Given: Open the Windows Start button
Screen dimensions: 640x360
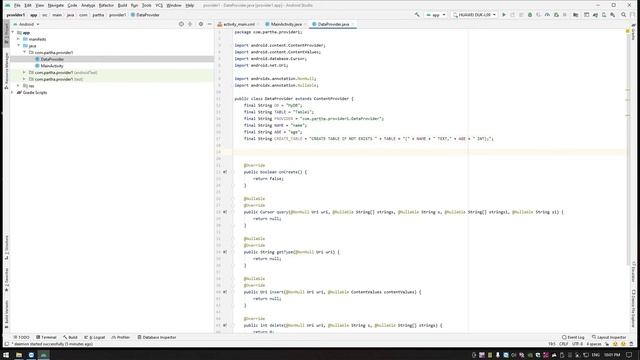Looking at the screenshot, I should click(6, 355).
